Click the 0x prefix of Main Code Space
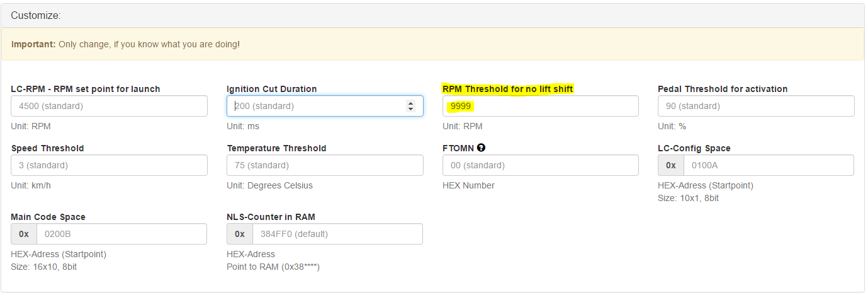Screen dimensions: 868x295 tap(24, 234)
